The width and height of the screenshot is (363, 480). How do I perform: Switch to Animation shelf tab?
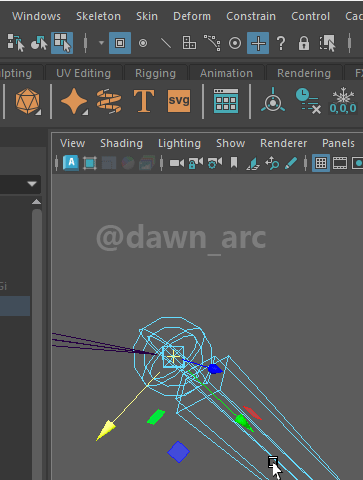tap(226, 73)
